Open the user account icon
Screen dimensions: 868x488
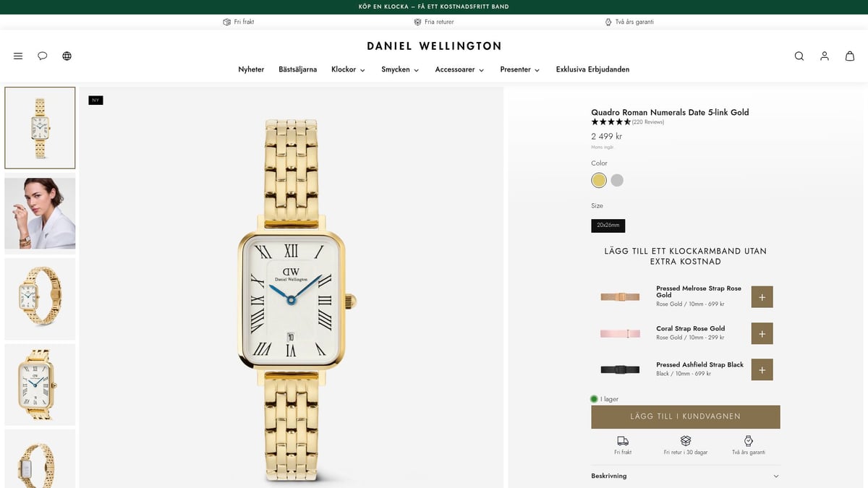click(825, 56)
